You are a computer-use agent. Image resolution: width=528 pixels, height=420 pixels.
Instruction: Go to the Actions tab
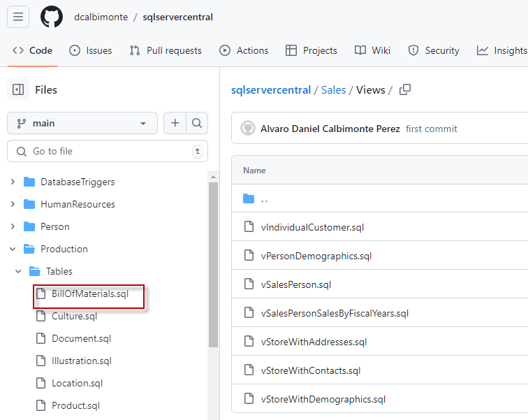[x=244, y=50]
